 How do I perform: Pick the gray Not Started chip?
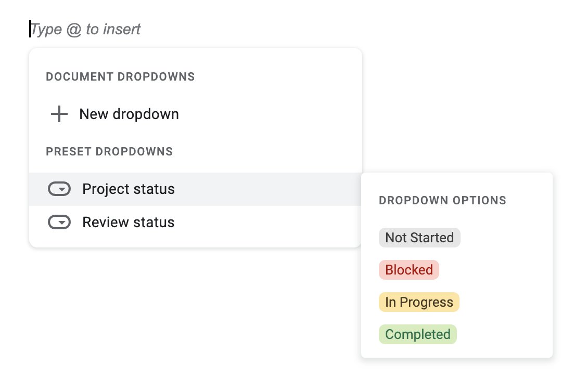pos(419,238)
